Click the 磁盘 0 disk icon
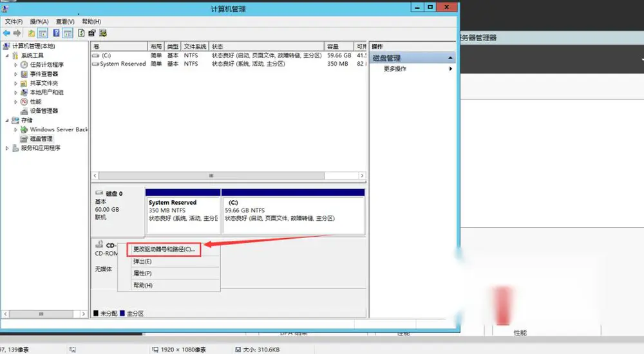Screen dimensions: 644x354 coord(99,192)
